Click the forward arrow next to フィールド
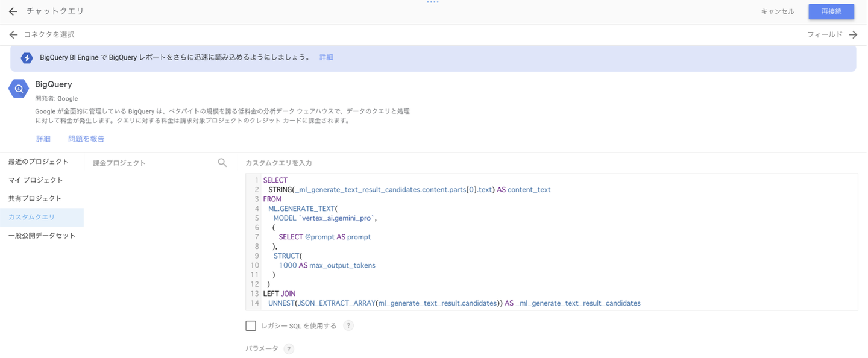Screen dimensions: 868x358 point(853,35)
